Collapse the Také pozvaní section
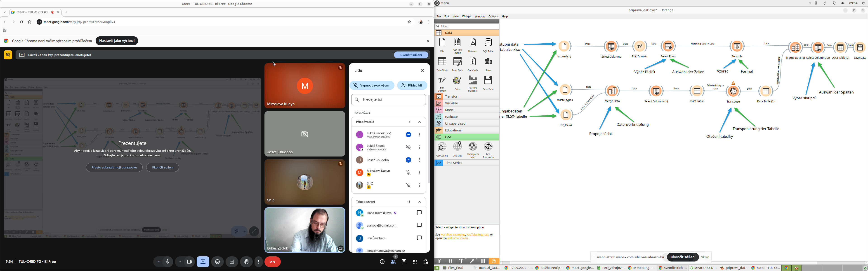Screen dimensions: 868x271 (x=419, y=202)
